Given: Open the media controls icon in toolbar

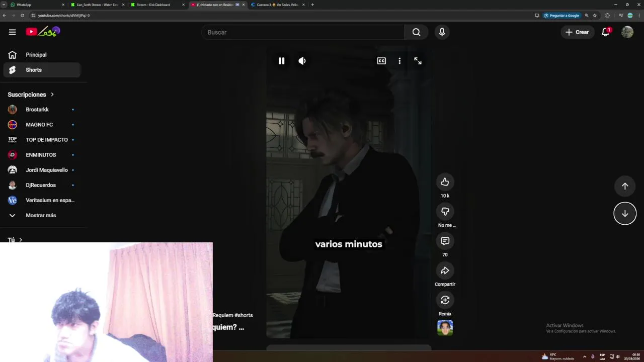Looking at the screenshot, I should (621, 16).
